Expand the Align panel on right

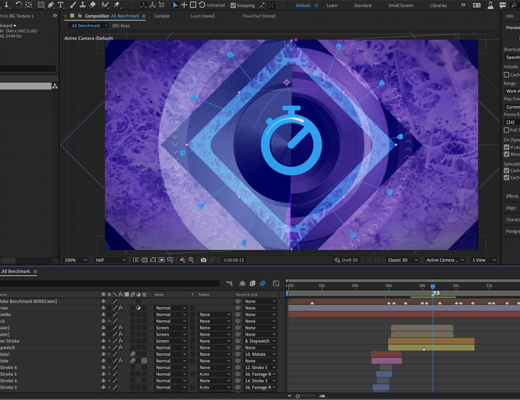click(x=511, y=208)
